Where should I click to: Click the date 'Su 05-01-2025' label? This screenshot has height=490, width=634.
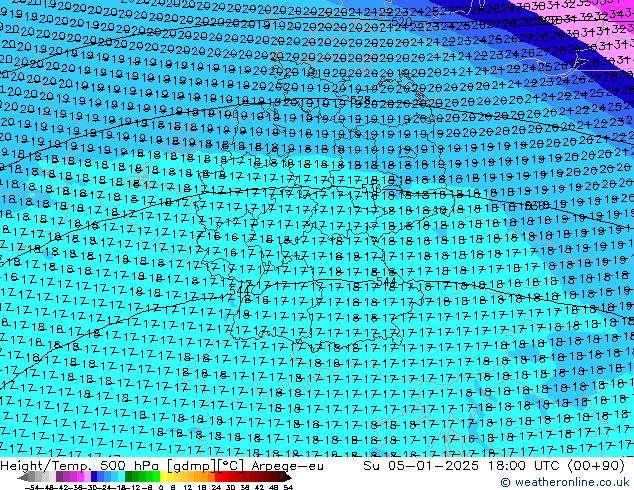[421, 466]
